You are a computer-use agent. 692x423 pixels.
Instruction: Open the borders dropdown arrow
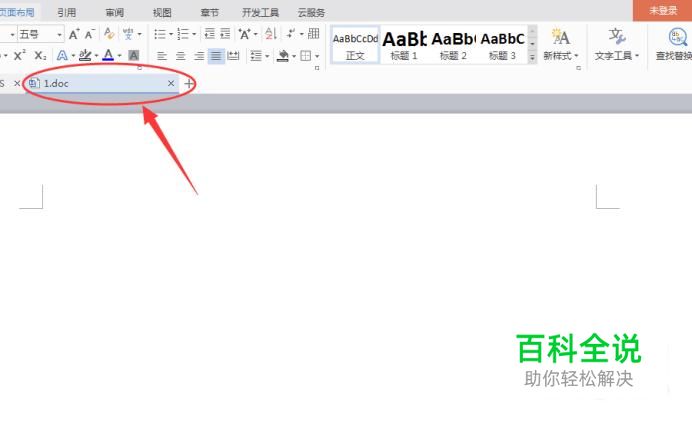317,57
